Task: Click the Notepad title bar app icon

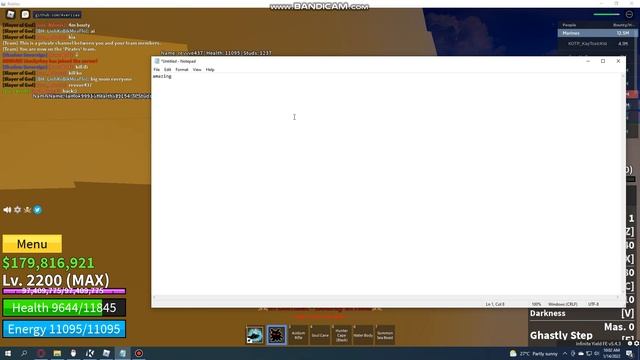Action: (x=157, y=61)
